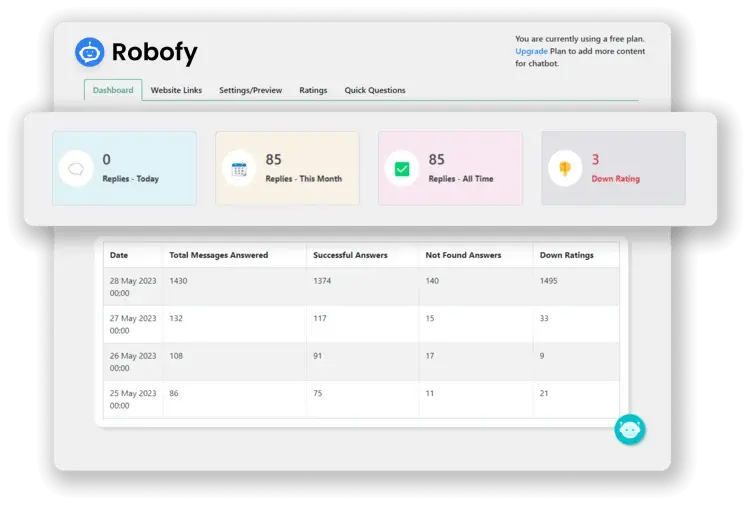Screen dimensions: 750x505
Task: Select the 28 May 2023 date cell
Action: tap(133, 287)
